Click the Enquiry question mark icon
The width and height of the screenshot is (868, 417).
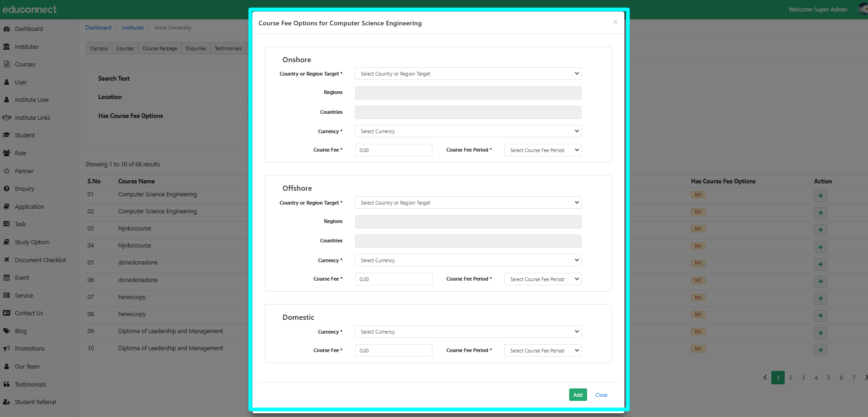(6, 188)
